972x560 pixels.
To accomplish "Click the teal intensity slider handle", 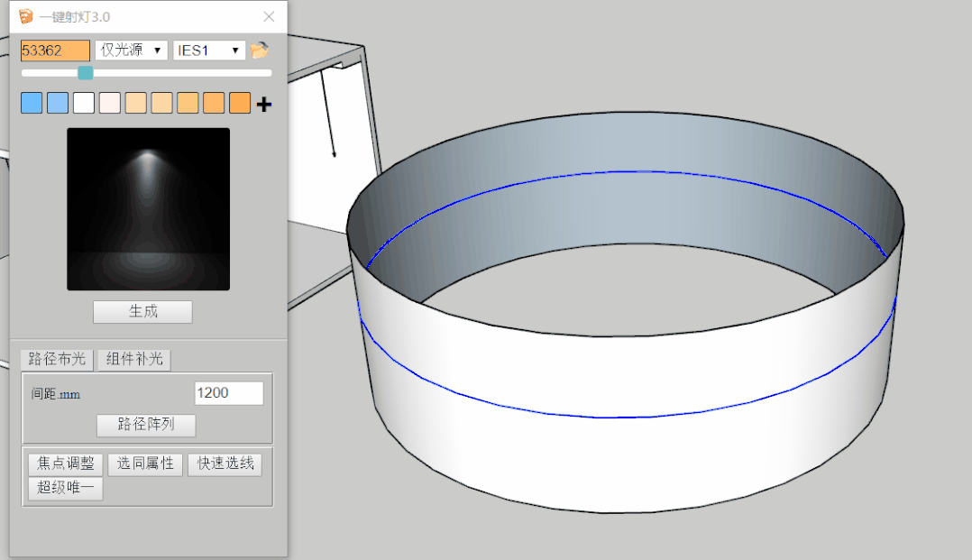I will pyautogui.click(x=86, y=73).
